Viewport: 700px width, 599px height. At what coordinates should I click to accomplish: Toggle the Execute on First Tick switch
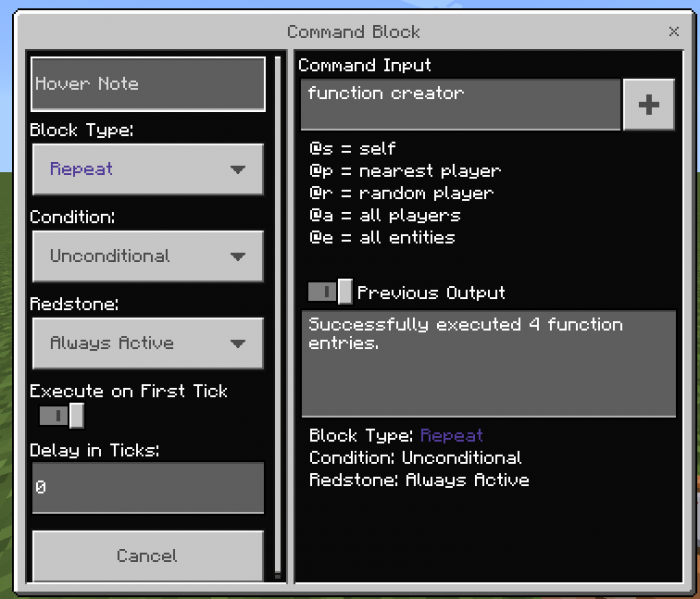(x=61, y=415)
